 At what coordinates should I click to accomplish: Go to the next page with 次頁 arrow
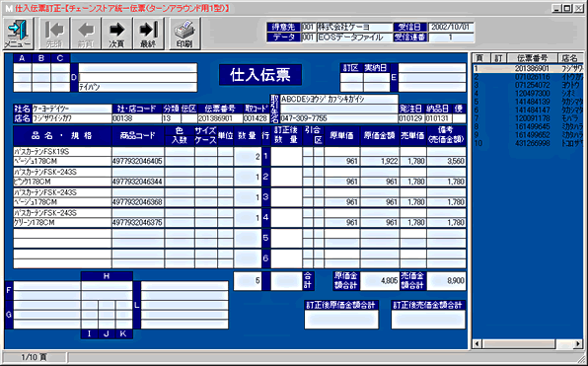[116, 34]
